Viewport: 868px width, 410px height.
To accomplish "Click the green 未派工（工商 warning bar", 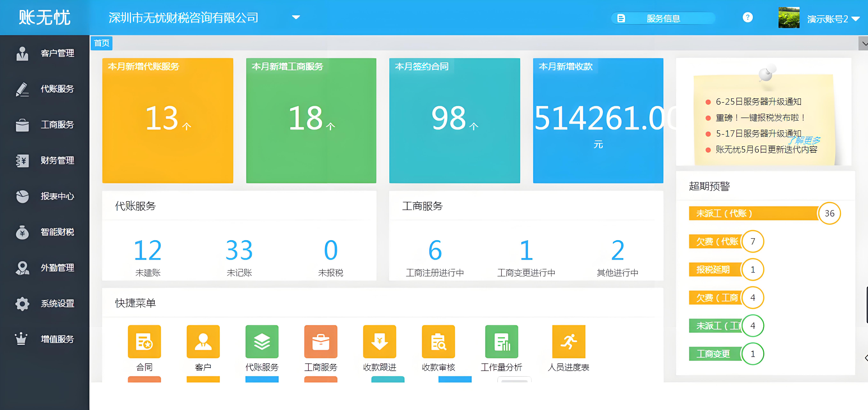I will tap(716, 326).
